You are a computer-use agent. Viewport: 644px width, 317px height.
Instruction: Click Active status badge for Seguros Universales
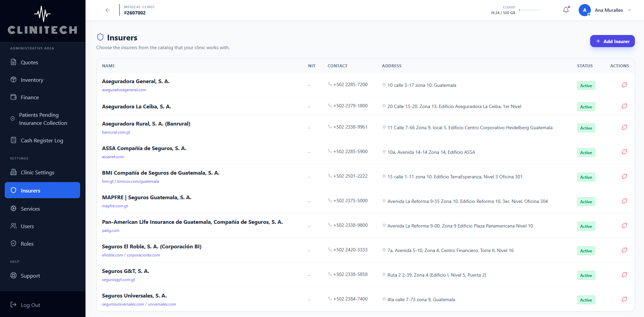[586, 300]
